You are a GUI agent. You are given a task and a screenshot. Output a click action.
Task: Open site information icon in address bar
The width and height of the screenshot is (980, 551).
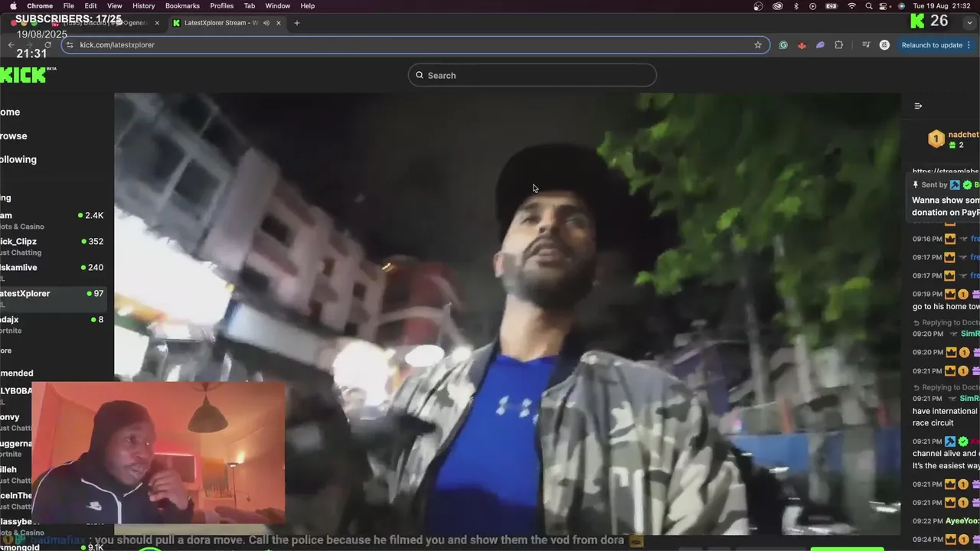pos(70,45)
